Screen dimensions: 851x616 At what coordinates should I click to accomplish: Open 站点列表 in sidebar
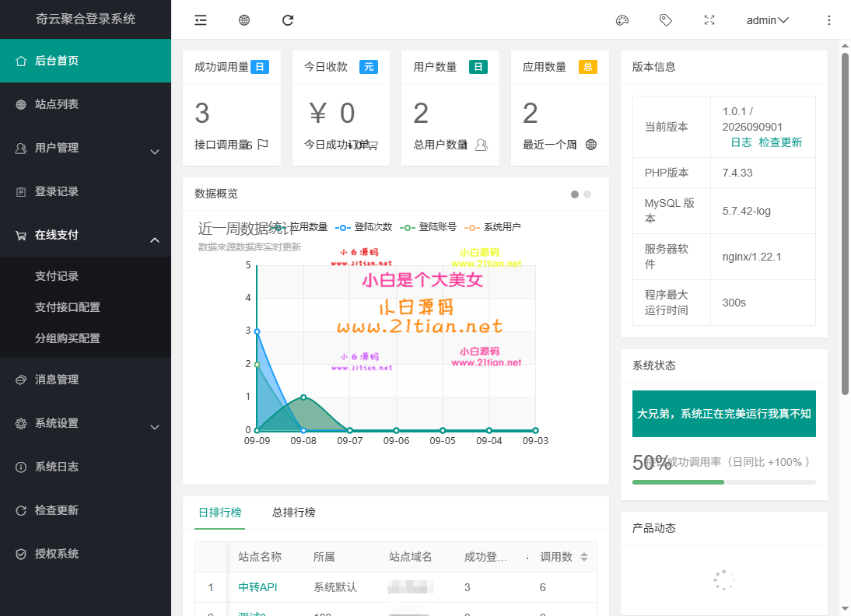(x=86, y=104)
